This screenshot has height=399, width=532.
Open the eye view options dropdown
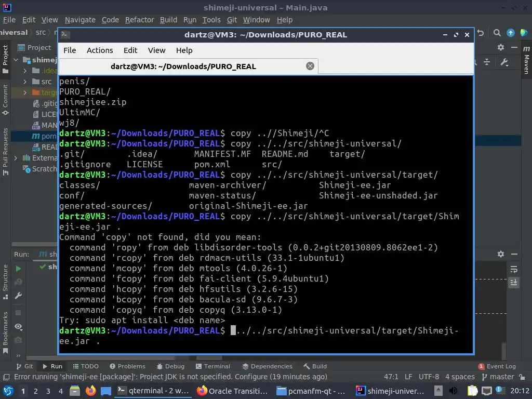coord(18,326)
